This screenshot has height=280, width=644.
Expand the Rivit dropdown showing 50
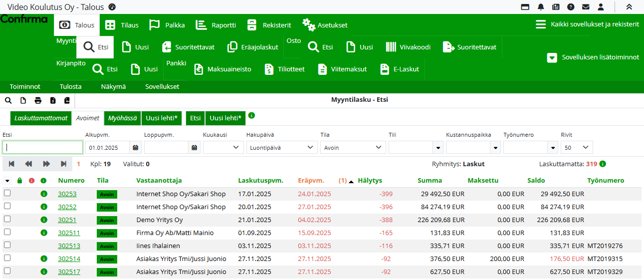tap(577, 148)
